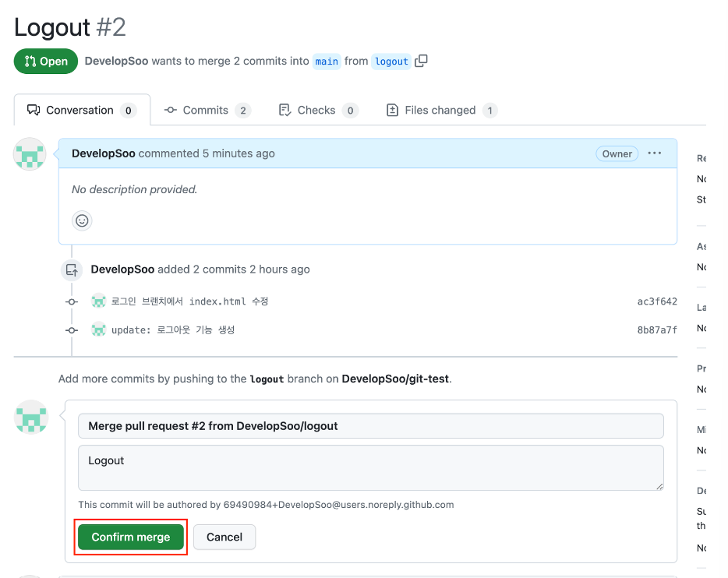Click commit node icon for ac3f642
Image resolution: width=728 pixels, height=578 pixels.
coord(72,301)
